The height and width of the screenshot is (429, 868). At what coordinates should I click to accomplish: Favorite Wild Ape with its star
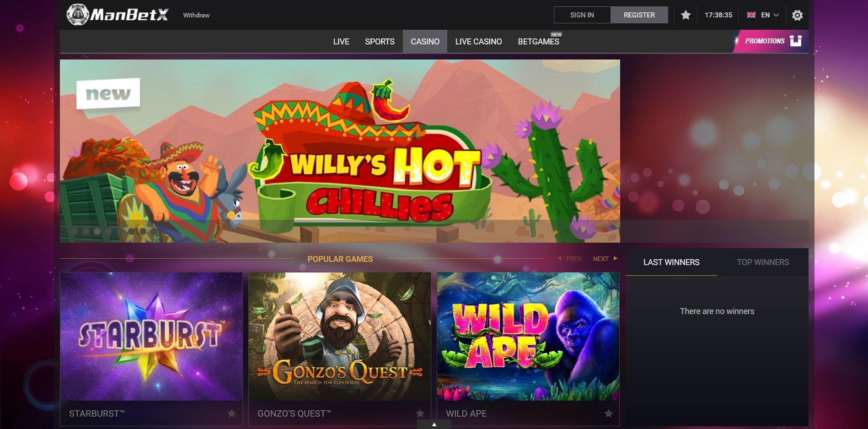pos(609,413)
